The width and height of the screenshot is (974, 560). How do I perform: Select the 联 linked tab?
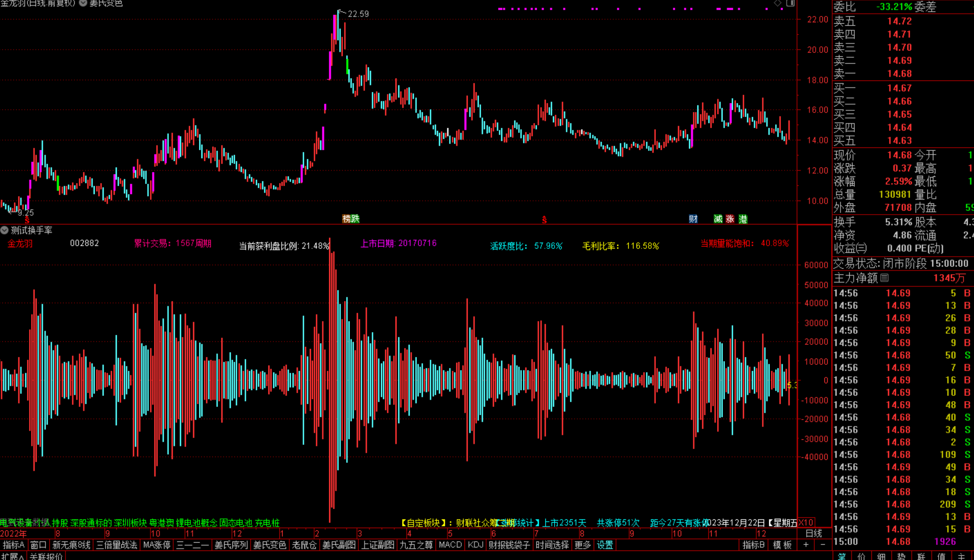click(x=922, y=556)
